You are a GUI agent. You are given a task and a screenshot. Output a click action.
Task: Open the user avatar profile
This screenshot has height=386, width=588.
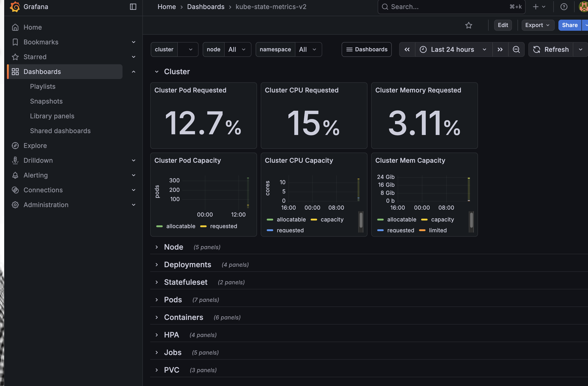click(x=584, y=7)
